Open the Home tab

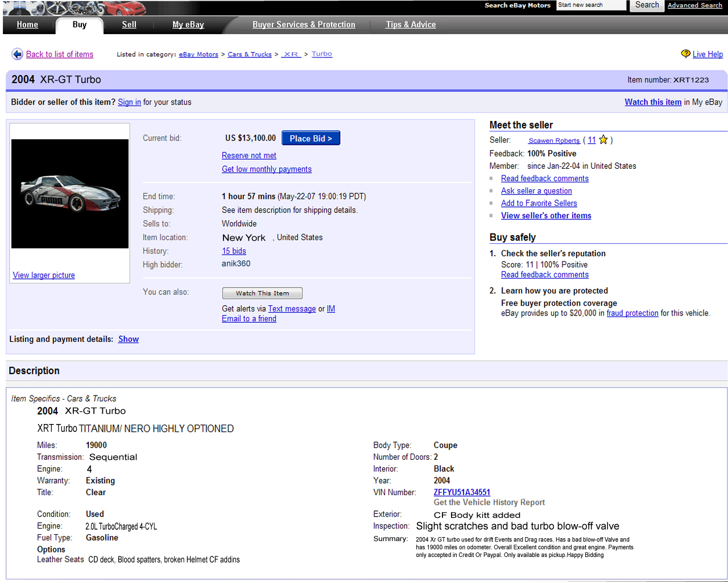[27, 24]
